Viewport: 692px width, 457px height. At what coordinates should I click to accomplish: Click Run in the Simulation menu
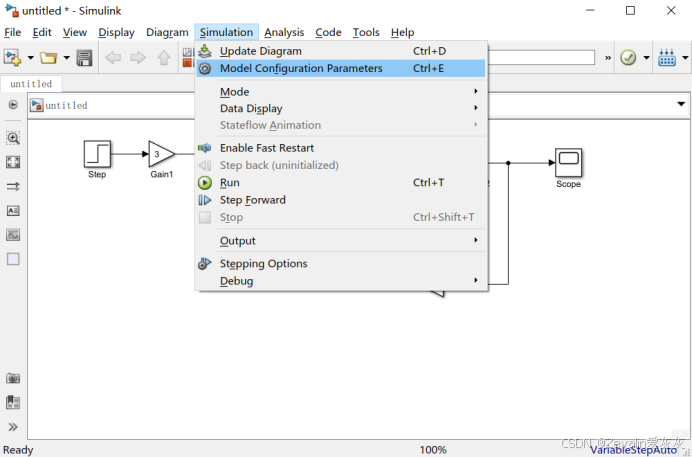(341, 183)
